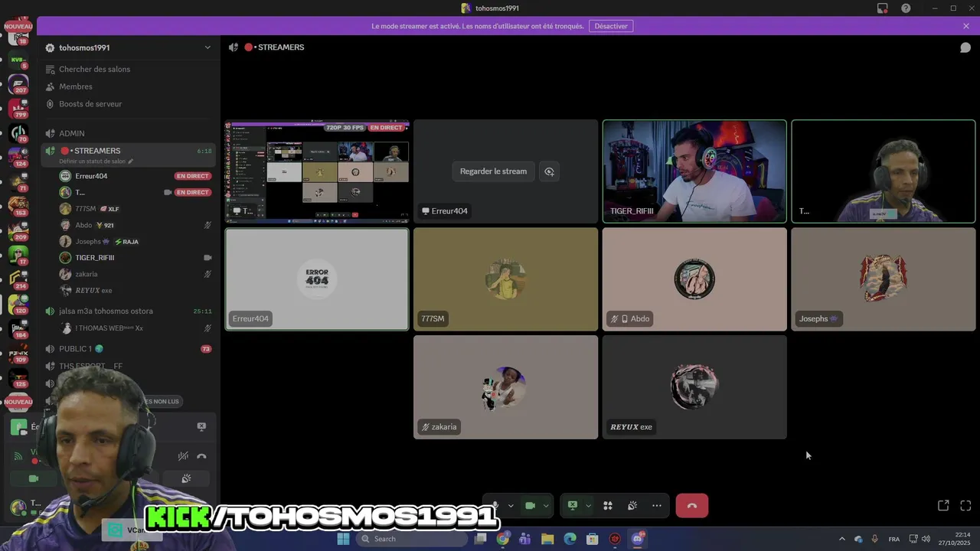Open Google Chrome from the taskbar
Viewport: 980px width, 551px height.
point(502,539)
